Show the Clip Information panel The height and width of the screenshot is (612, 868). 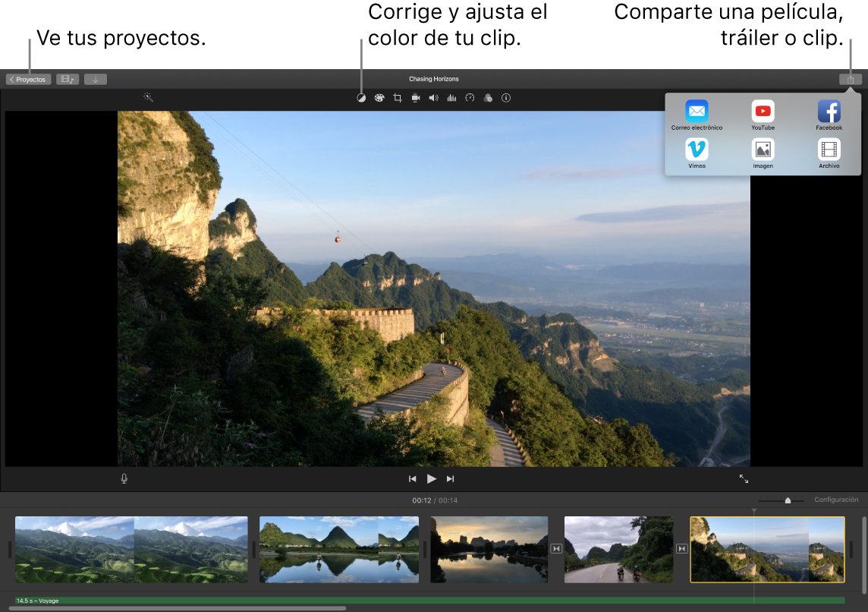506,97
